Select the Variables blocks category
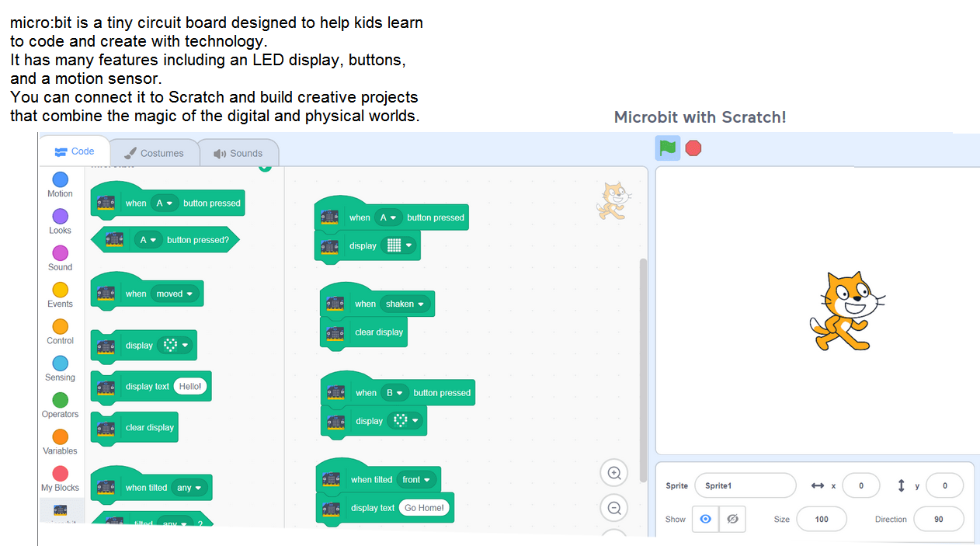 [60, 442]
